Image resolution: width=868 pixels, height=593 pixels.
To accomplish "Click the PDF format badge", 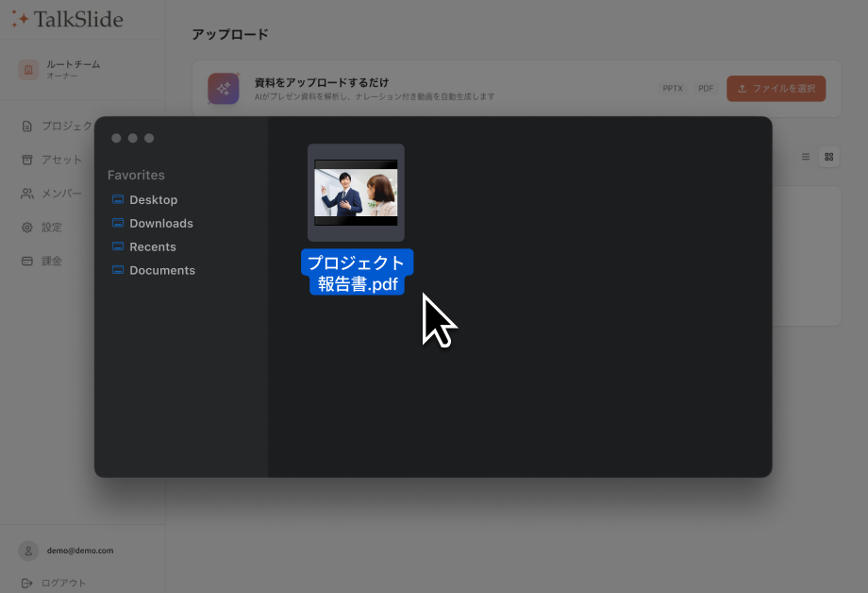I will [x=706, y=87].
